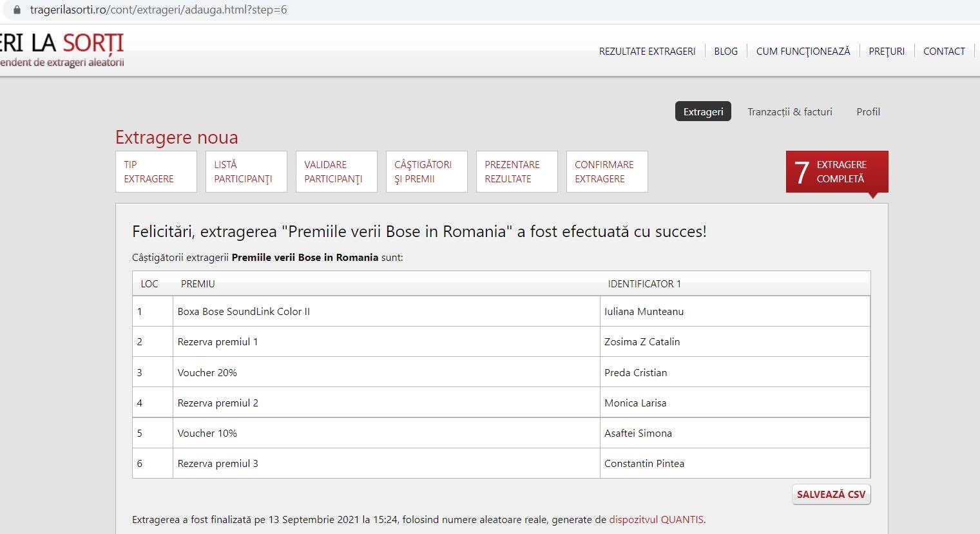This screenshot has height=534, width=980.
Task: Select the Câștigători și Premii step
Action: 427,172
